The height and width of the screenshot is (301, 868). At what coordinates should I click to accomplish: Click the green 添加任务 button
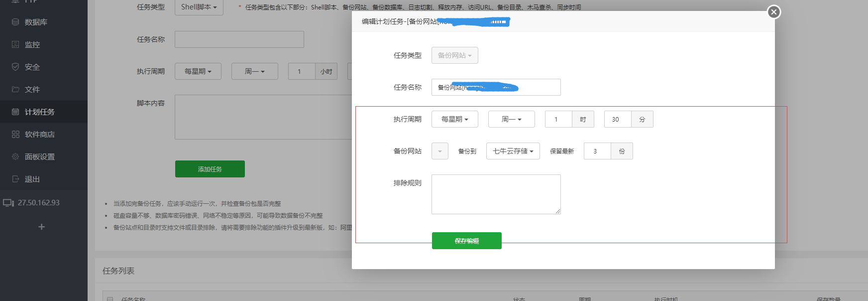[x=210, y=169]
